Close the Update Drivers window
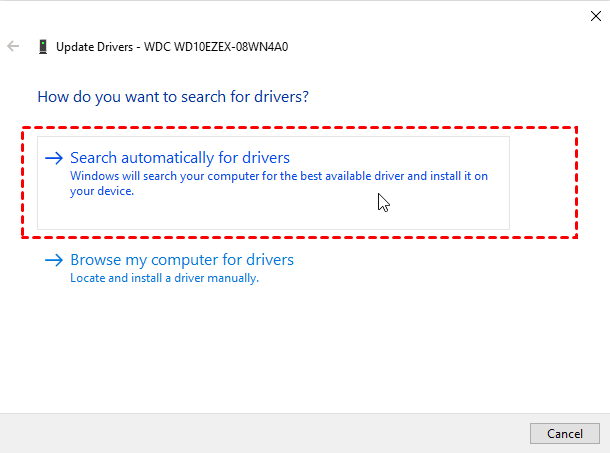This screenshot has width=610, height=453. coord(584,15)
